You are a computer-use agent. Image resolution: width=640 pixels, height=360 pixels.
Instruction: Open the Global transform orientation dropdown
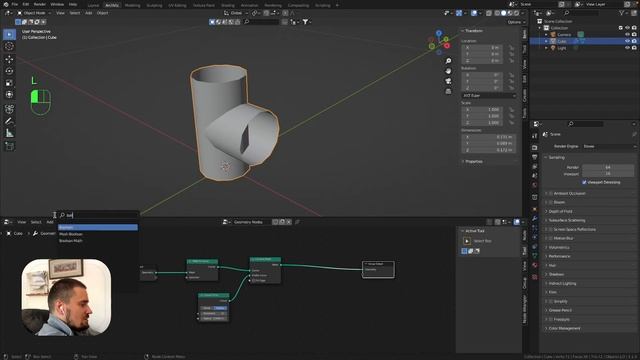point(236,13)
